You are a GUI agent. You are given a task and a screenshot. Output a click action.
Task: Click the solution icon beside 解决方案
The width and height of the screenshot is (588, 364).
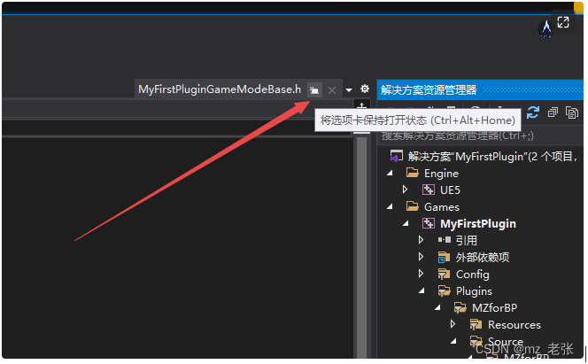pos(396,156)
